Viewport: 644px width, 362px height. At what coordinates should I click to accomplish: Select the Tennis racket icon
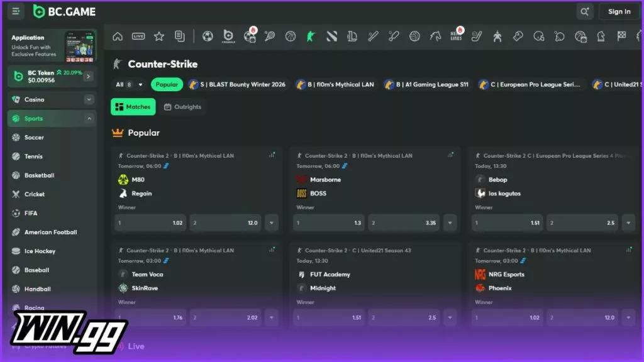click(x=270, y=36)
